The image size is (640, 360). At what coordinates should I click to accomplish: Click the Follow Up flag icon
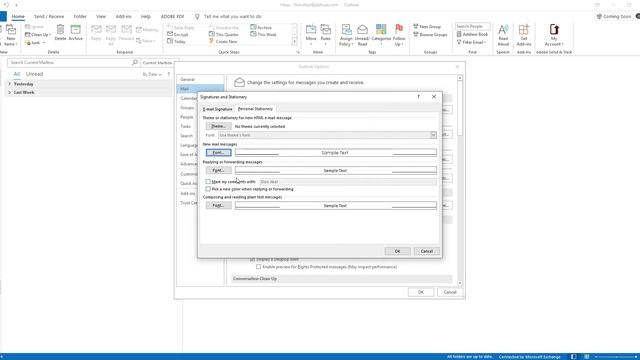coord(399,29)
